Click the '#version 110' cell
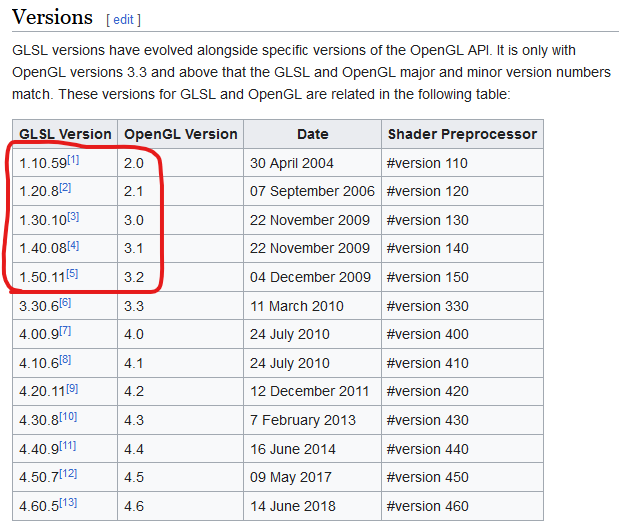The height and width of the screenshot is (531, 624). click(x=462, y=163)
